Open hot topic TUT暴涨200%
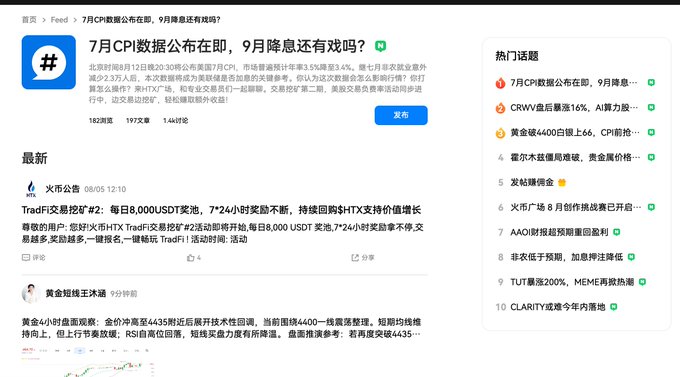 pyautogui.click(x=572, y=282)
